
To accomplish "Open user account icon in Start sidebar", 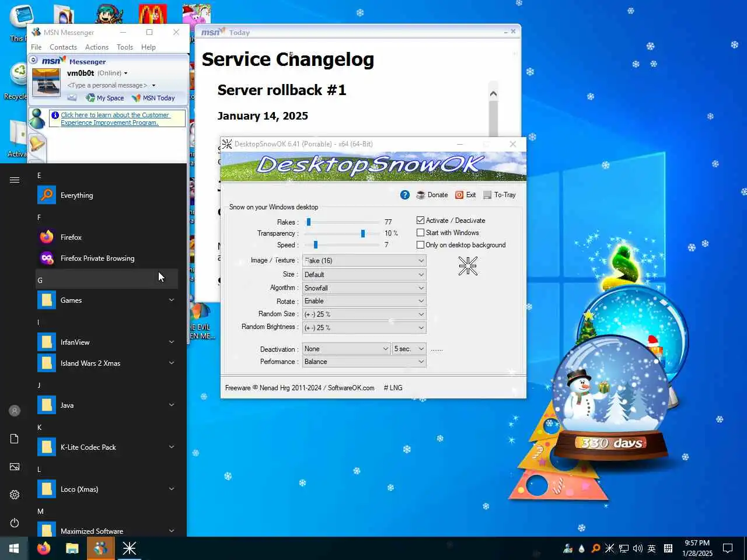I will pyautogui.click(x=15, y=411).
